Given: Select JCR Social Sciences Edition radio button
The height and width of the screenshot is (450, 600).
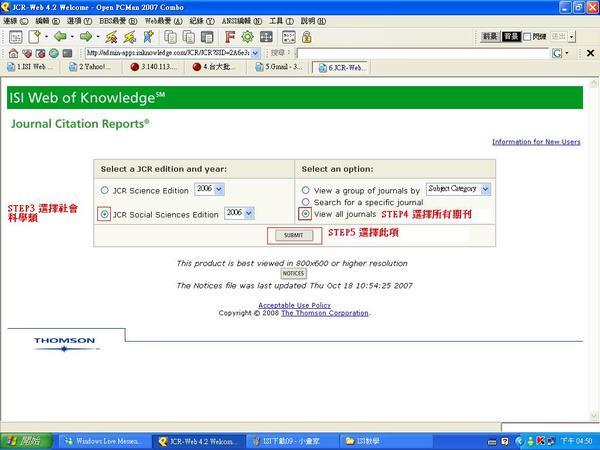Looking at the screenshot, I should pyautogui.click(x=104, y=214).
